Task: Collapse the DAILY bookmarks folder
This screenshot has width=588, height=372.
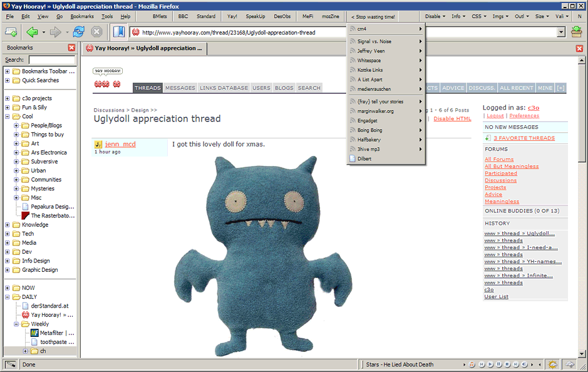Action: tap(7, 297)
